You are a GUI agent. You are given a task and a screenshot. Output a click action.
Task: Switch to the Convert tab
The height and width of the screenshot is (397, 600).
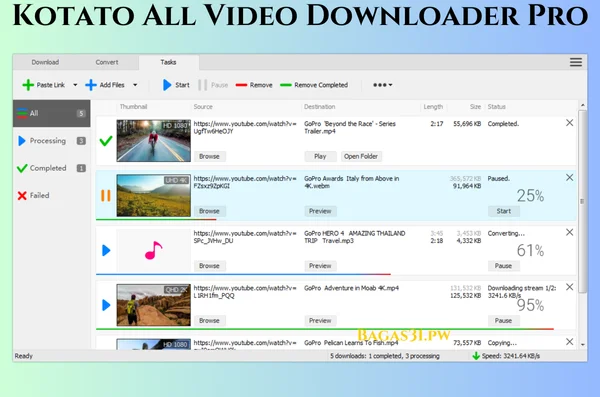[x=107, y=62]
